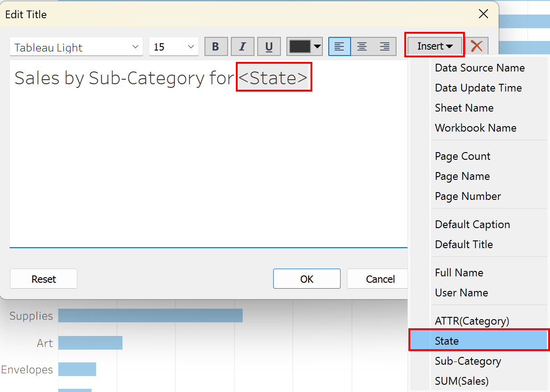Close the Edit Title dialog

484,14
